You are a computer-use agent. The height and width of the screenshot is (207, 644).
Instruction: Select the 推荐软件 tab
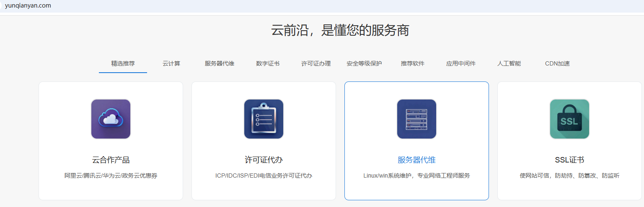(413, 64)
